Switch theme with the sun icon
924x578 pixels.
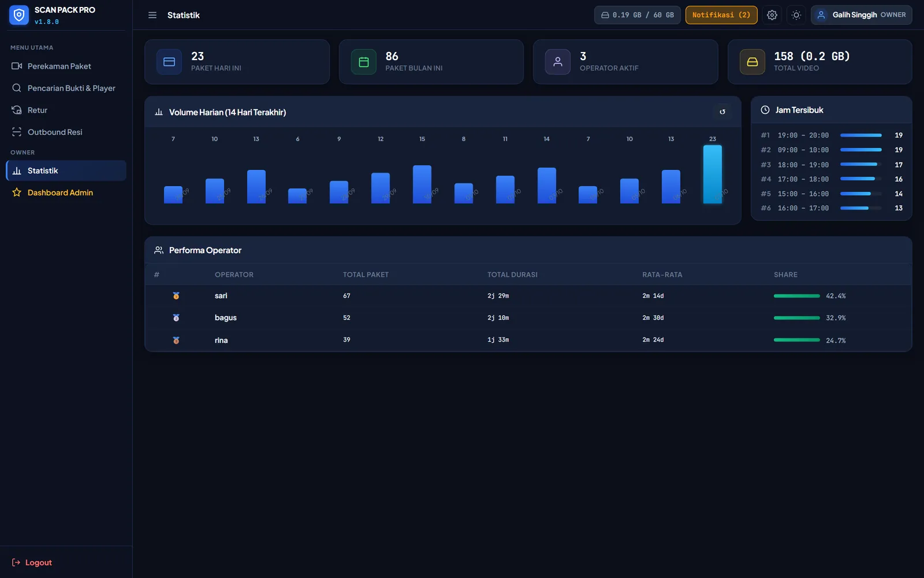click(796, 15)
